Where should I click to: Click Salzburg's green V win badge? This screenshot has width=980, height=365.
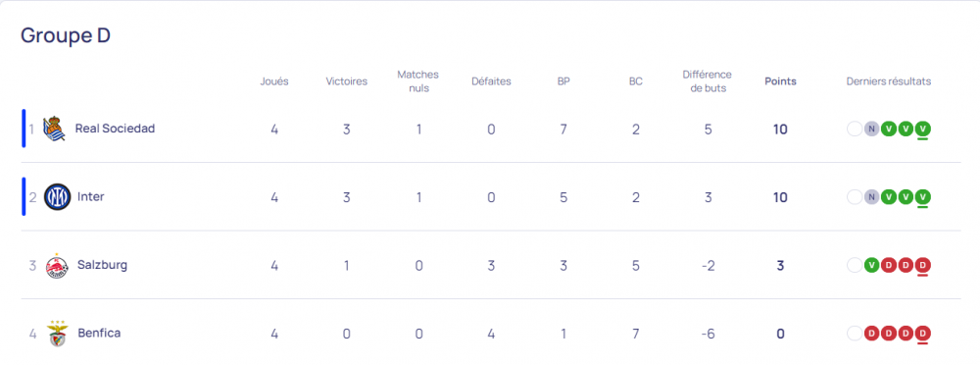pos(871,266)
